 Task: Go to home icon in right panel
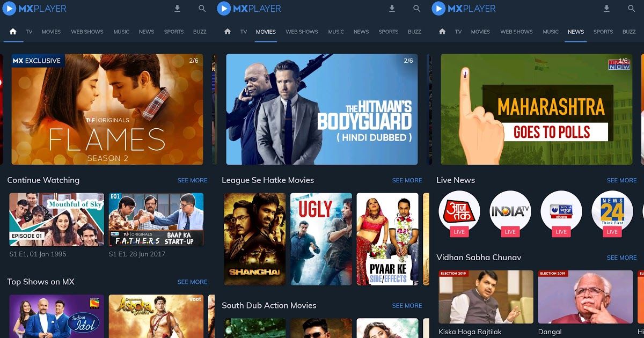(x=442, y=32)
